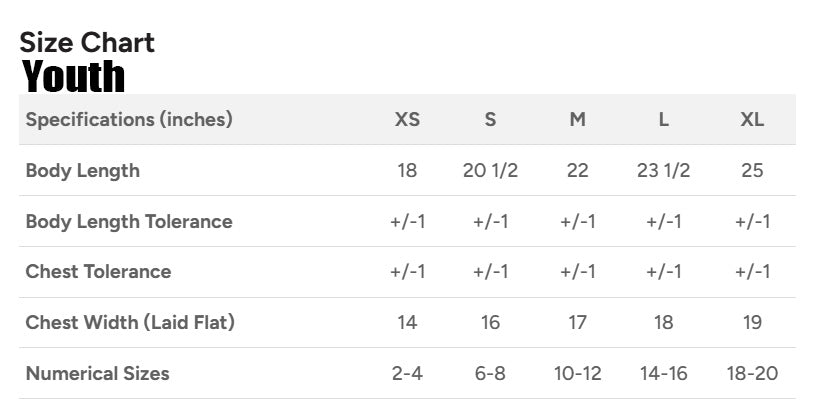Click the "Body Length Tolerance" row label
Screen dimensions: 816x420
(x=129, y=222)
